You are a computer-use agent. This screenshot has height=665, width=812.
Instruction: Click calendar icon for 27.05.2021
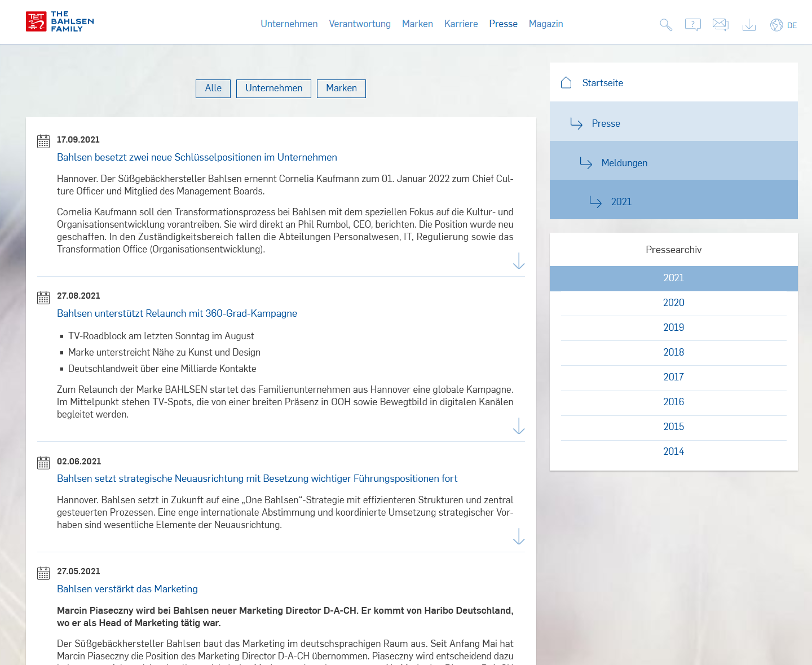pos(43,573)
